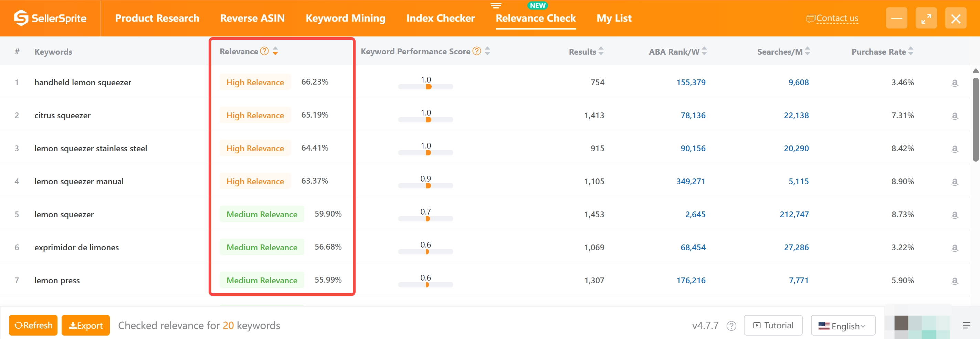The height and width of the screenshot is (339, 980).
Task: Open the Relevance help question mark
Action: click(264, 51)
